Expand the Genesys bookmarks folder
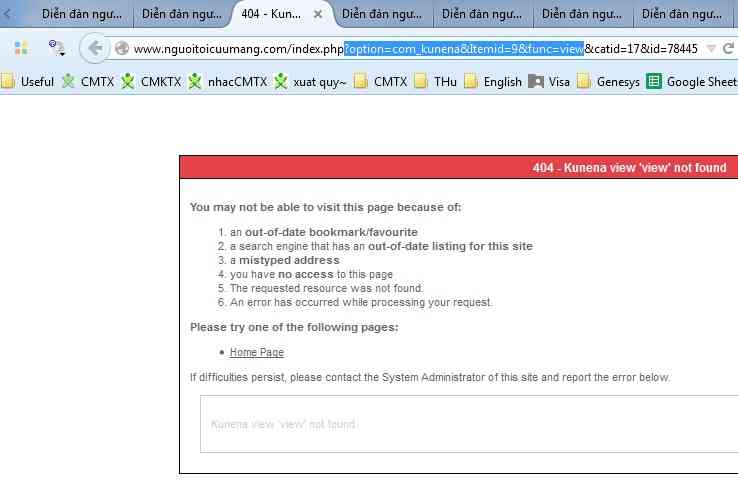The width and height of the screenshot is (738, 483). tap(608, 82)
